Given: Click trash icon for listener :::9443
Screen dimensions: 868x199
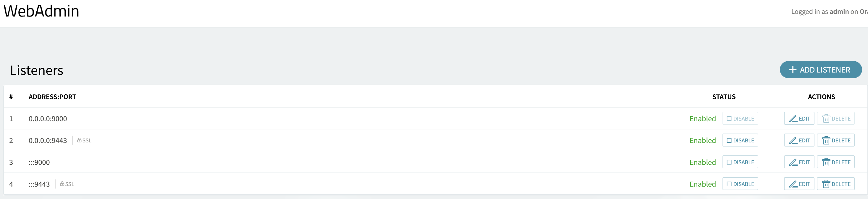Looking at the screenshot, I should click(x=826, y=184).
